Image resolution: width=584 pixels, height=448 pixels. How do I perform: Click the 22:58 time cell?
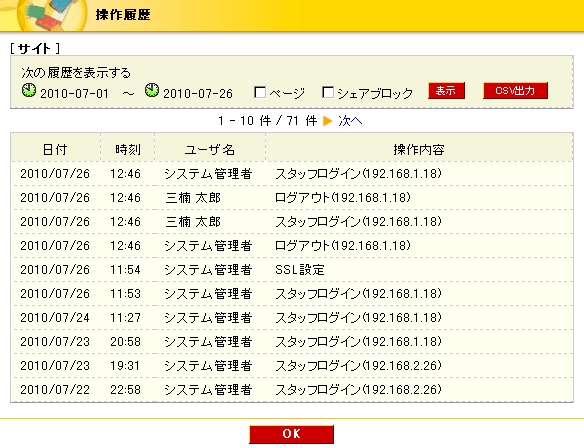(x=125, y=390)
